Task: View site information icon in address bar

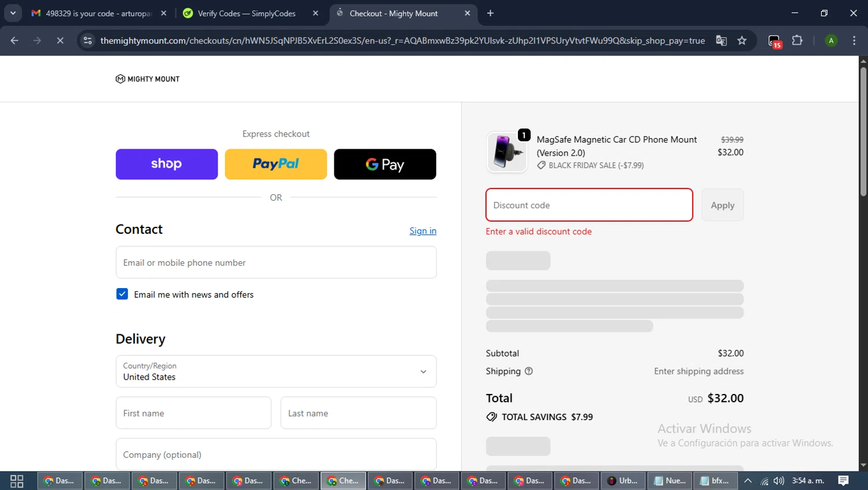Action: pos(87,40)
